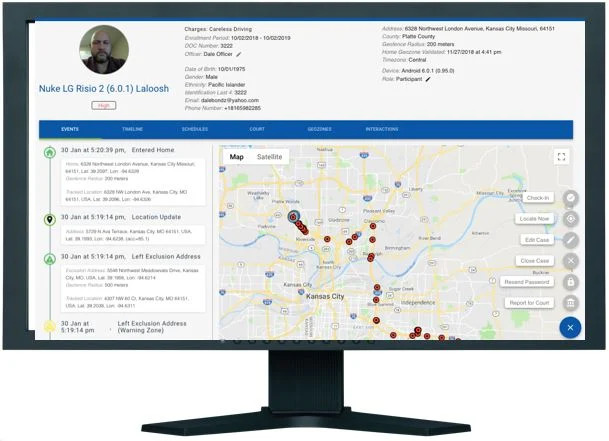This screenshot has height=441, width=609.
Task: Go to the Geozones tab
Action: coord(318,129)
